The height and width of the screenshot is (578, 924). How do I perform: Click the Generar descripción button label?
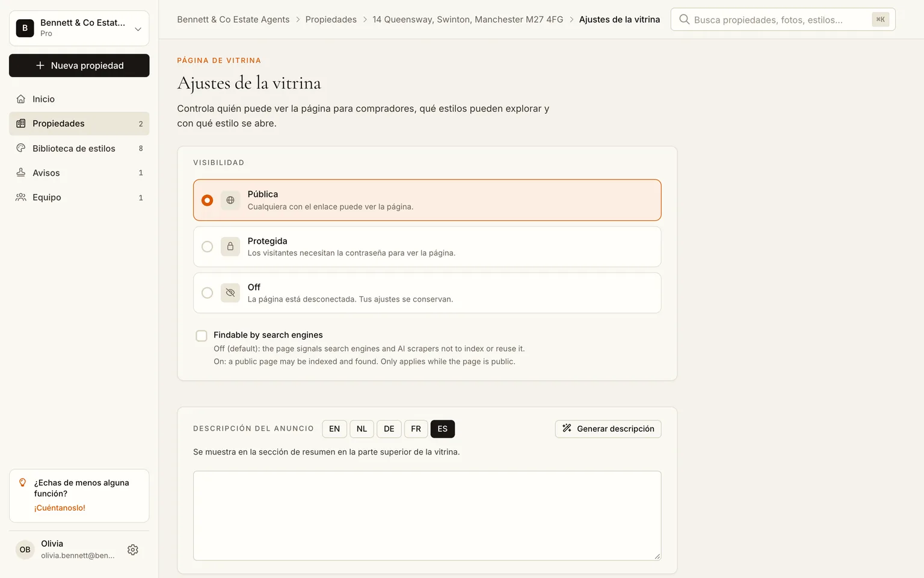pyautogui.click(x=615, y=429)
